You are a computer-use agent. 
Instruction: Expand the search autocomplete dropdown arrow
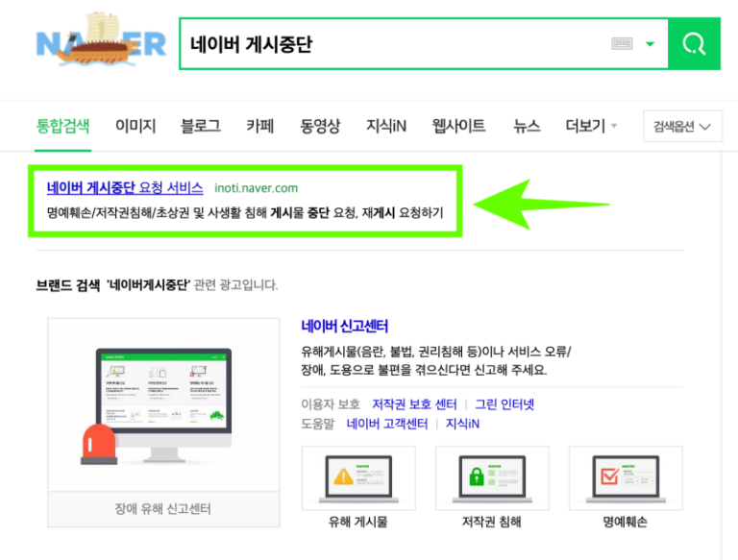tap(650, 44)
